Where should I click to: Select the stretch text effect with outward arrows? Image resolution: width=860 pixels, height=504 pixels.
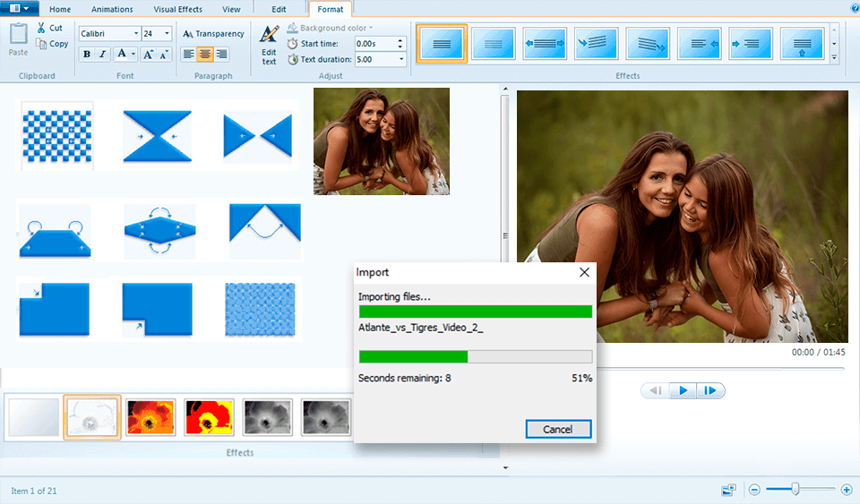(545, 43)
